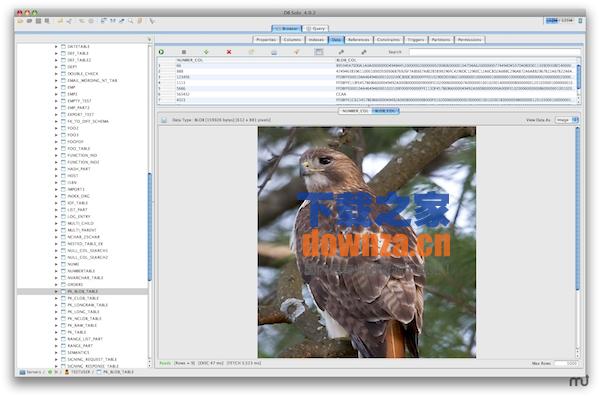Click table icon next to HOST
The height and width of the screenshot is (397, 600).
[x=64, y=176]
